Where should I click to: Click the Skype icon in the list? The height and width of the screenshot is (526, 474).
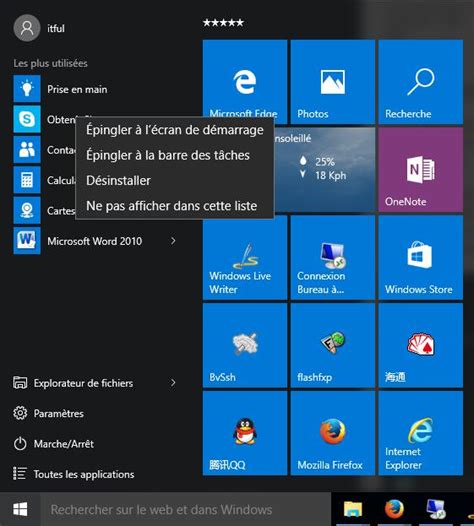tap(27, 119)
